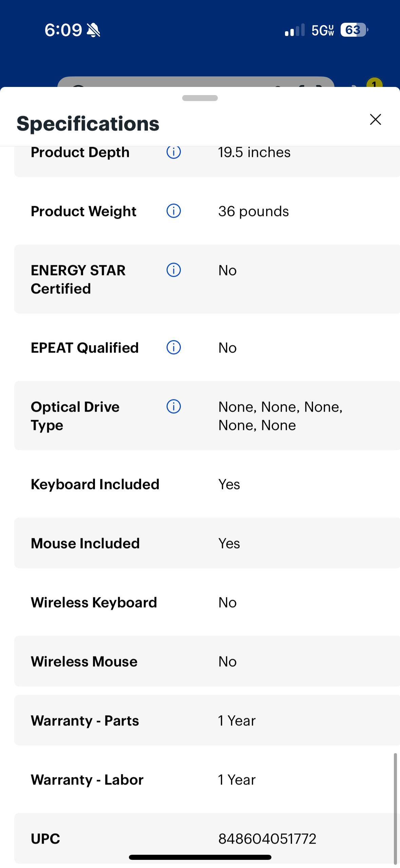Tap the Specifications heading

point(88,124)
